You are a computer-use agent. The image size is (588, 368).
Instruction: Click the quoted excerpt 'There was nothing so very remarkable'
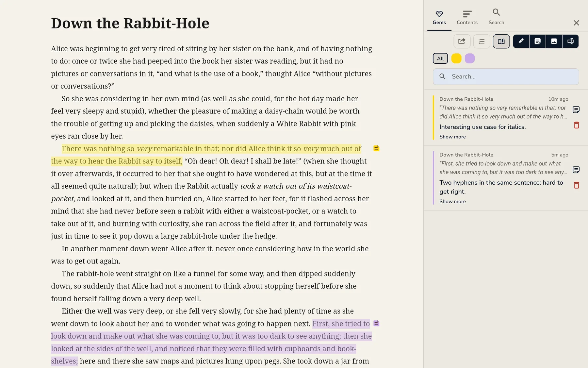click(x=503, y=112)
